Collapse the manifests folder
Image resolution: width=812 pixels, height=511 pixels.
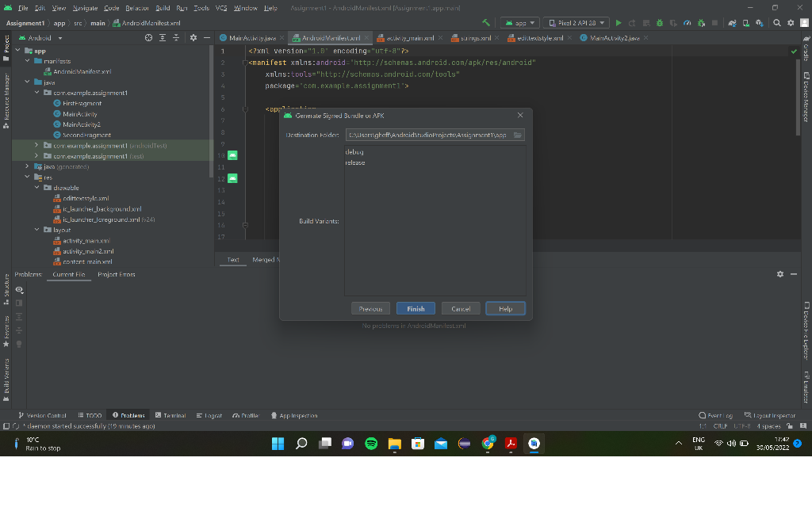[28, 60]
